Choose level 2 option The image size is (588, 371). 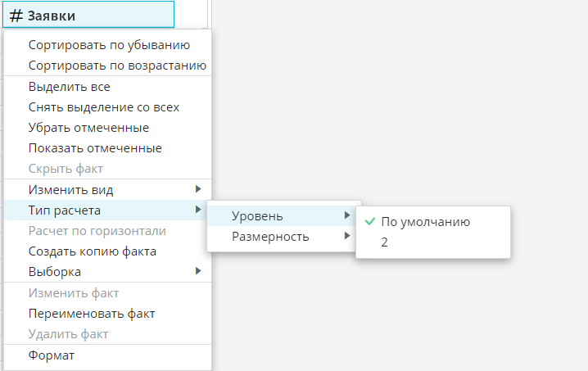tap(385, 242)
